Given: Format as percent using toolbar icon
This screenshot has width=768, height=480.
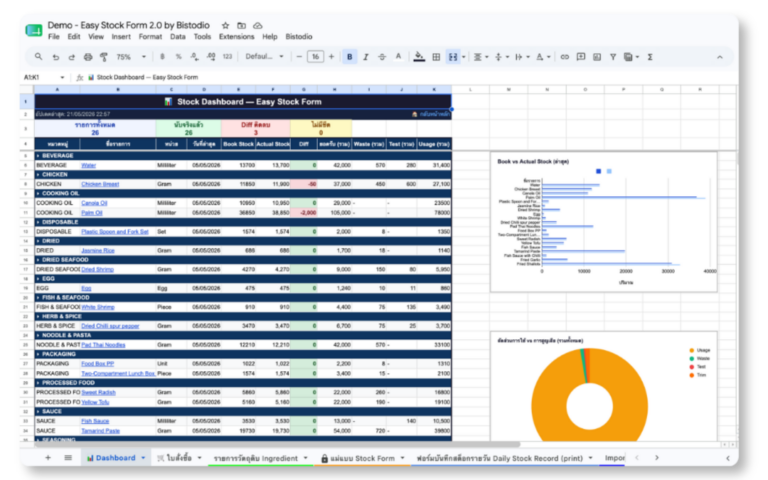Looking at the screenshot, I should pyautogui.click(x=178, y=57).
